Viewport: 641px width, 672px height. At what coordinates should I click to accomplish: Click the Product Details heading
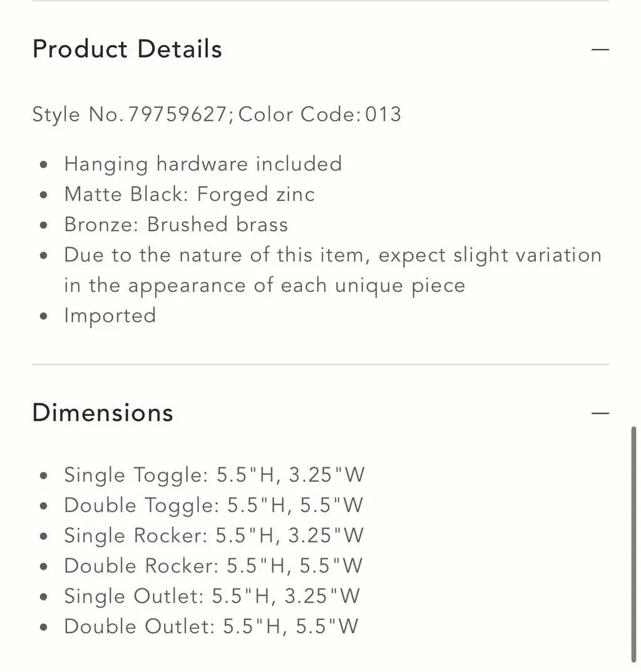(127, 49)
